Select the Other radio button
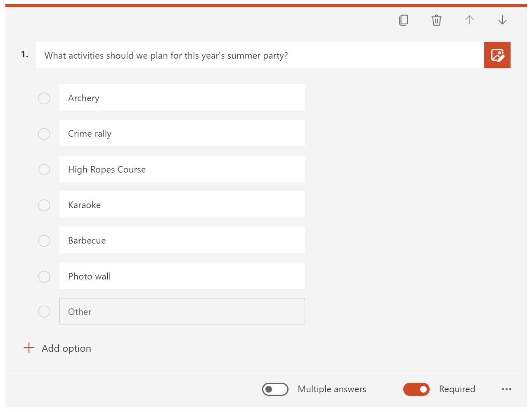This screenshot has width=532, height=412. tap(44, 311)
